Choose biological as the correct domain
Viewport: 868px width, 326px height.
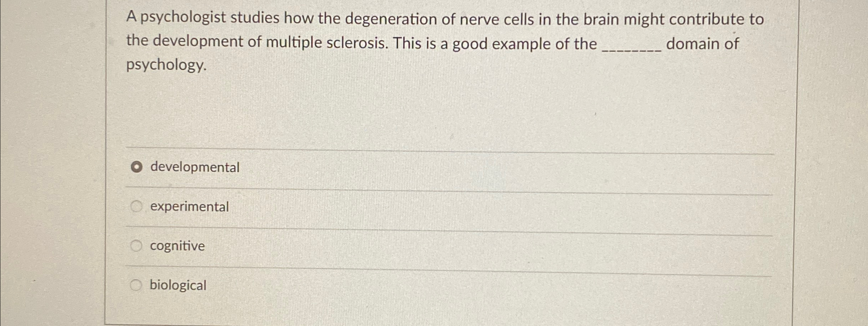pyautogui.click(x=137, y=285)
